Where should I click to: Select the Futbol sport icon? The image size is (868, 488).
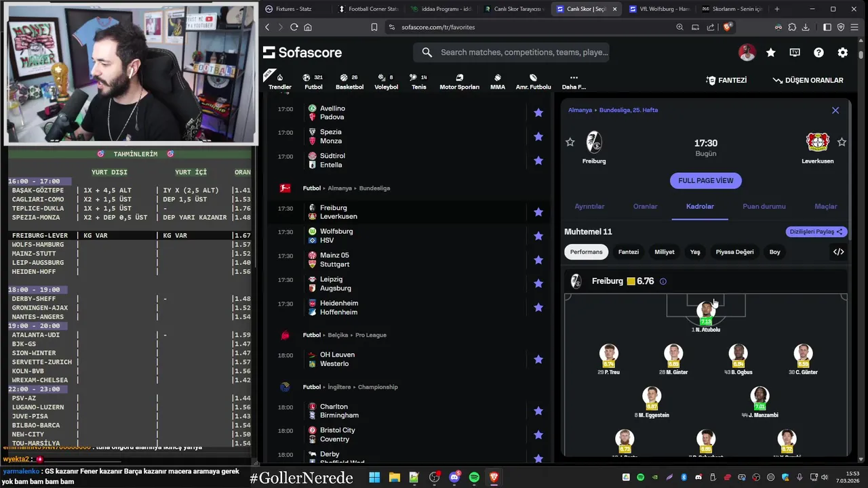point(313,81)
